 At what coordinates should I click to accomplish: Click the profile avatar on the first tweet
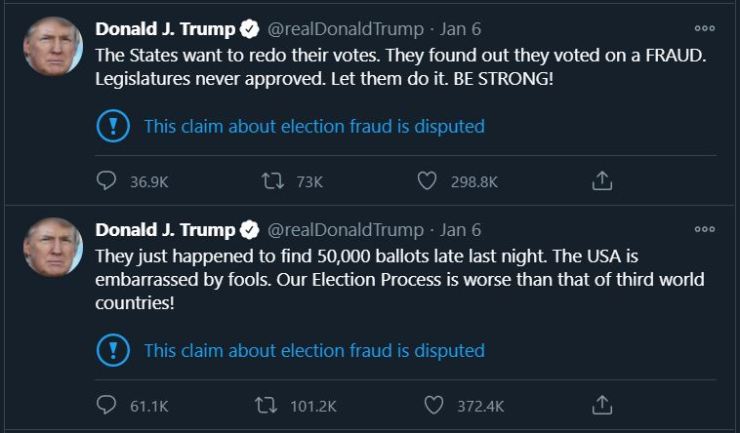pos(52,45)
